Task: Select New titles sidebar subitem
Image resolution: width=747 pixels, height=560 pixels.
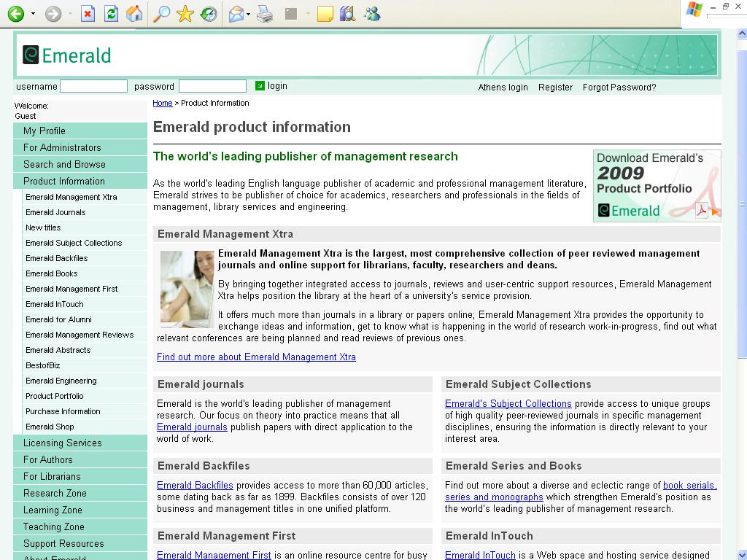Action: [x=85, y=227]
